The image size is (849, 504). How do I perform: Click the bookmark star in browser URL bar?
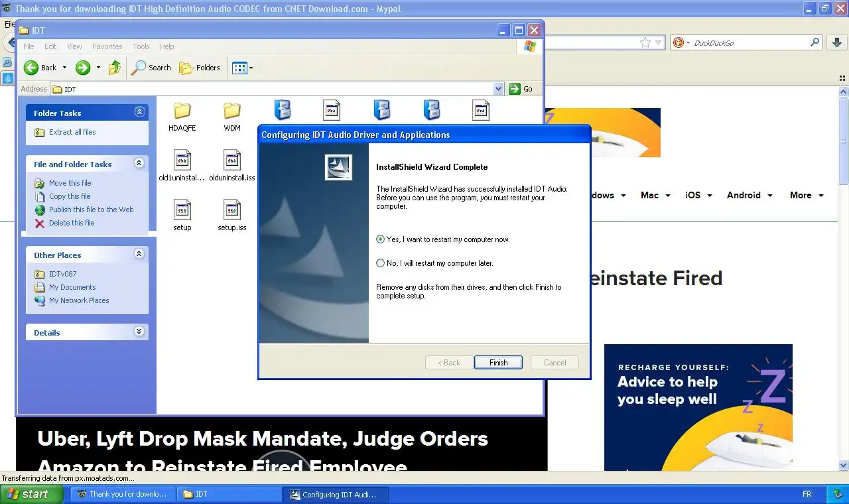(645, 42)
